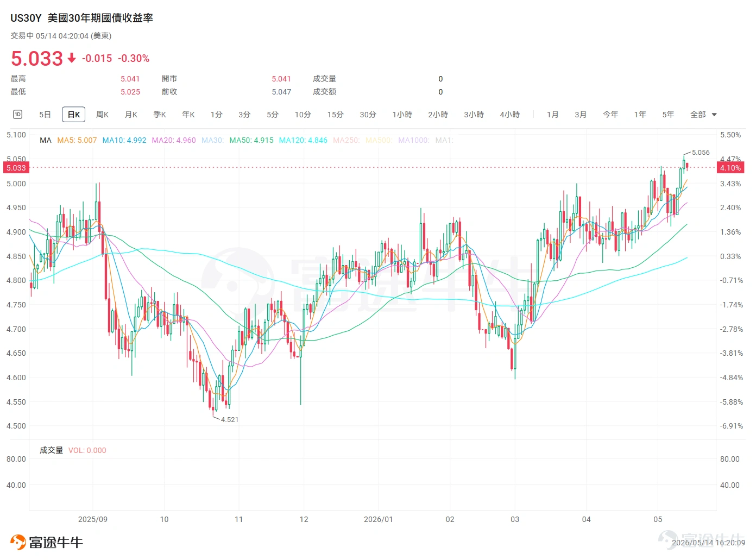Set the chart range to 1月

click(553, 115)
